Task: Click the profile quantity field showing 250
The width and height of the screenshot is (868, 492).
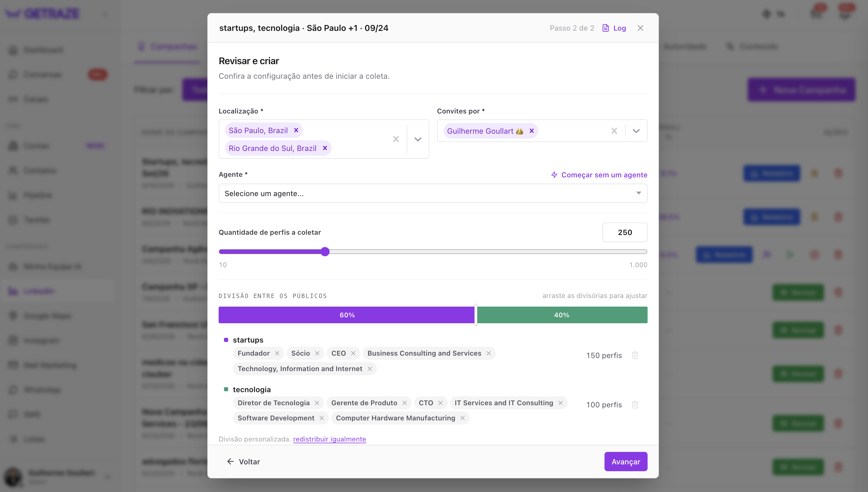Action: (625, 232)
